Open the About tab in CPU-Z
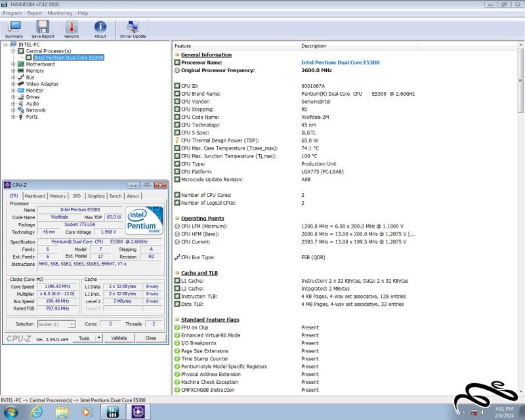The image size is (525, 420). coord(133,196)
